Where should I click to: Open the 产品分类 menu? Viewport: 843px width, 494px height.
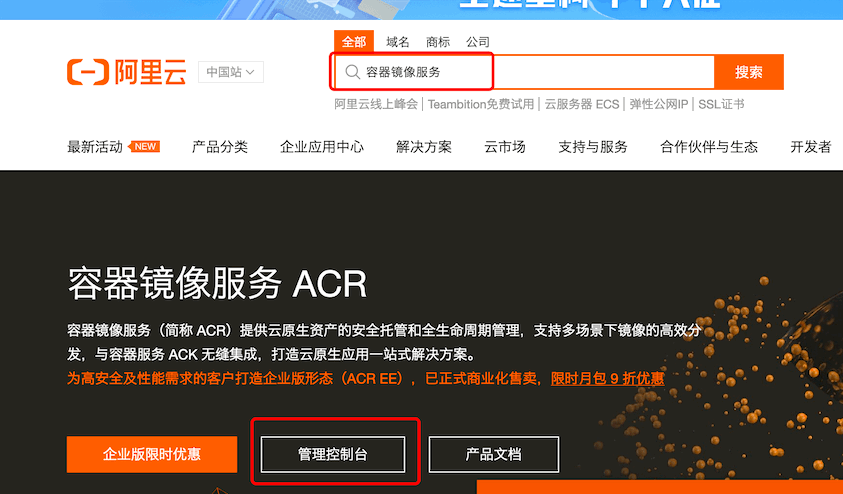[x=219, y=147]
